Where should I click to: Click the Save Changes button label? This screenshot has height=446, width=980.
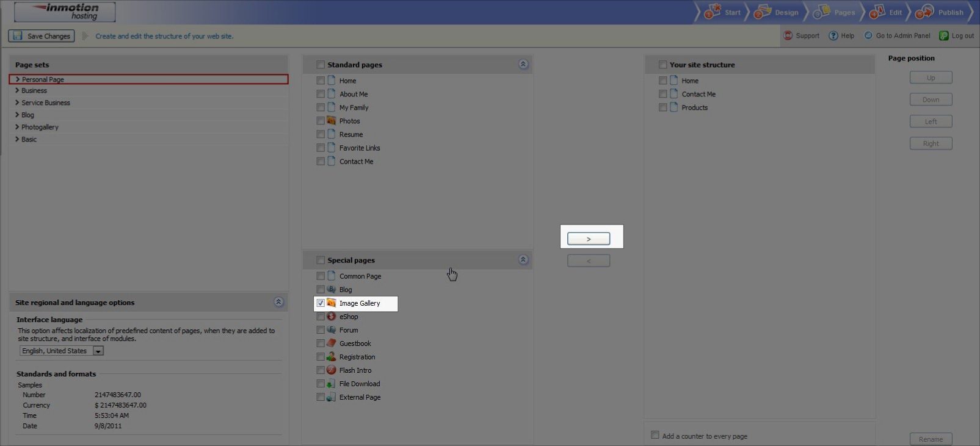coord(49,36)
